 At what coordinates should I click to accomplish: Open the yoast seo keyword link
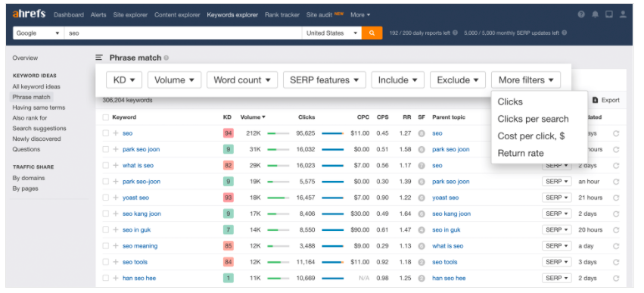pos(135,198)
